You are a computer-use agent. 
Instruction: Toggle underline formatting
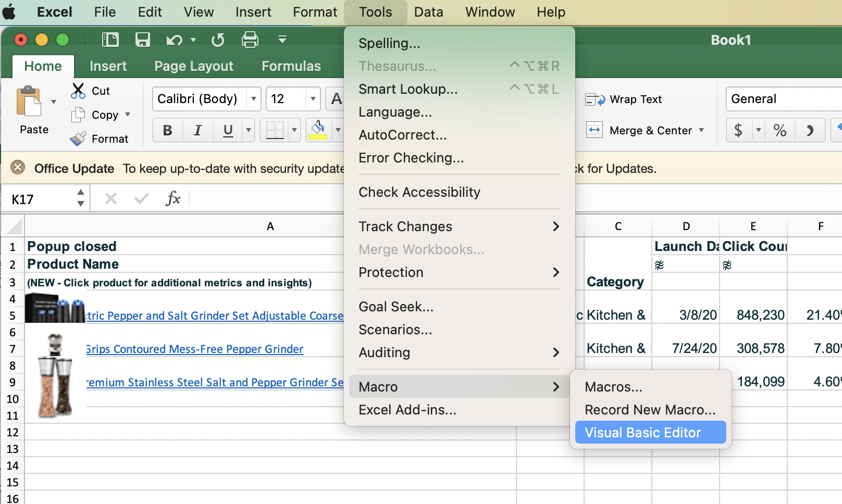(228, 130)
